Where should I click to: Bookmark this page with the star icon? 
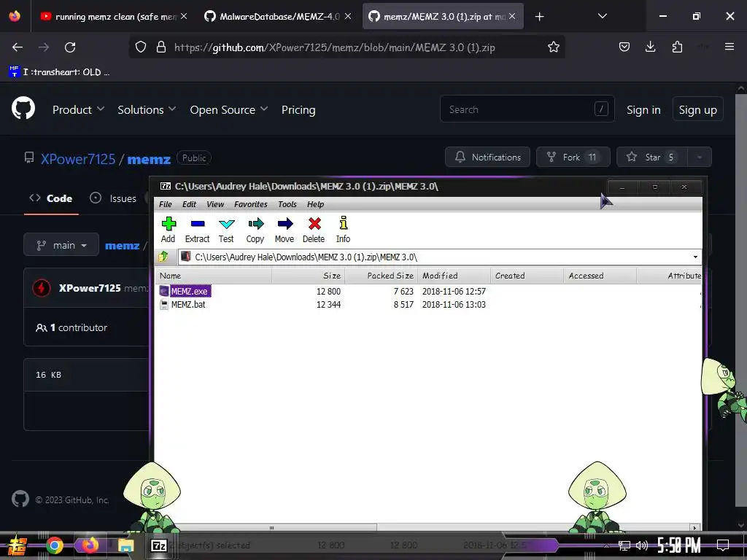click(553, 47)
